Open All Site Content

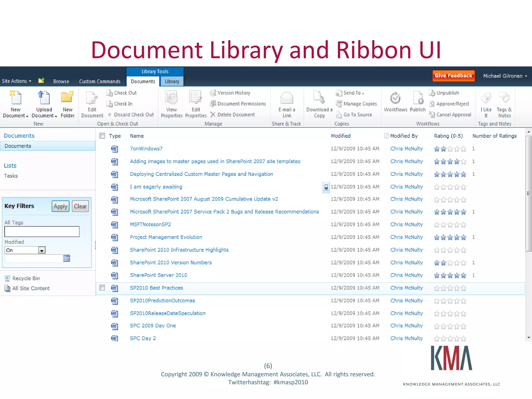27,288
